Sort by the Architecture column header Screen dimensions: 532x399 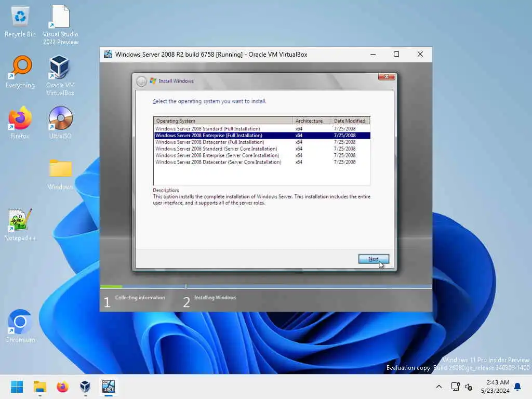point(311,121)
